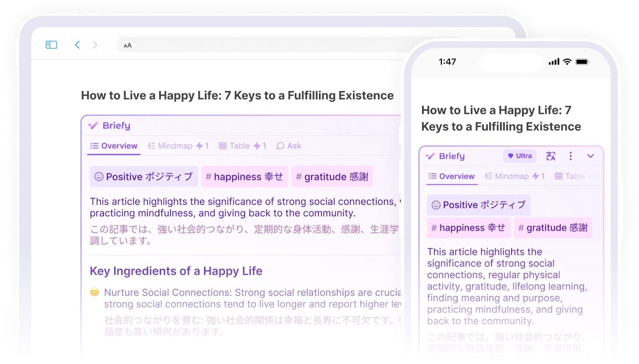Image resolution: width=639 pixels, height=364 pixels.
Task: Click the Briefy logo on tablet panel
Action: (110, 126)
